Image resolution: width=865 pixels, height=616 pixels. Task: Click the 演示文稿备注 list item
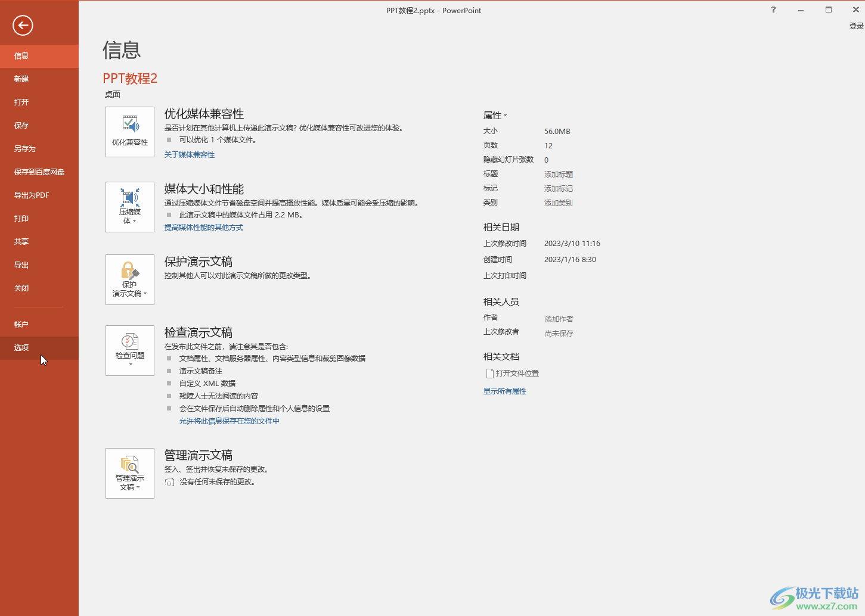(201, 371)
